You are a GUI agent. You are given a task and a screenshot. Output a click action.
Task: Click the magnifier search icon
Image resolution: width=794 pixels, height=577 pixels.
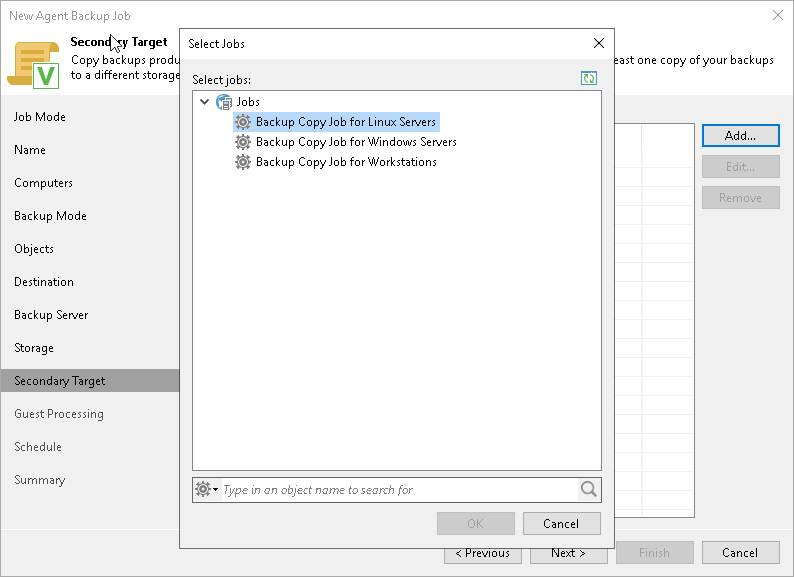coord(589,489)
